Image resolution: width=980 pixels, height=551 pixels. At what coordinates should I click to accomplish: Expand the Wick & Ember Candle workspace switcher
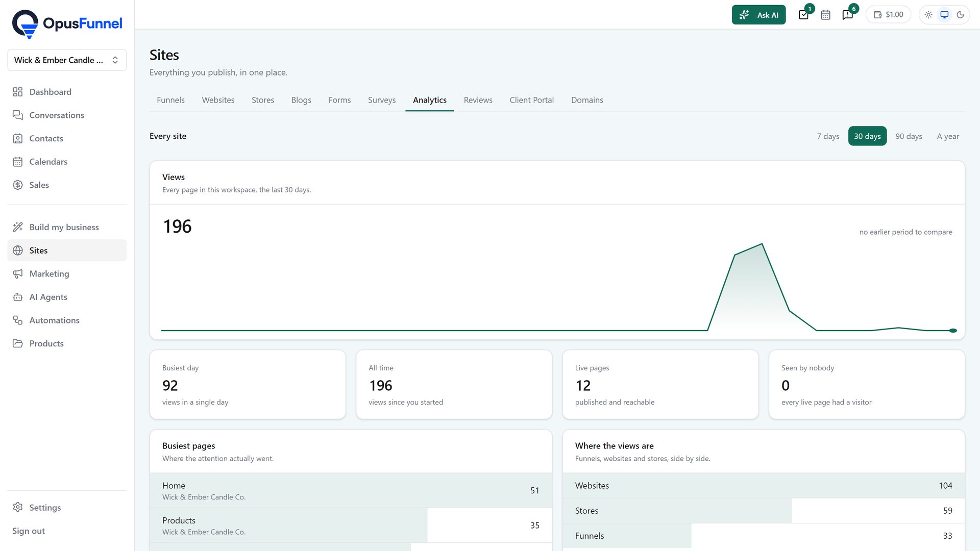[x=67, y=60]
